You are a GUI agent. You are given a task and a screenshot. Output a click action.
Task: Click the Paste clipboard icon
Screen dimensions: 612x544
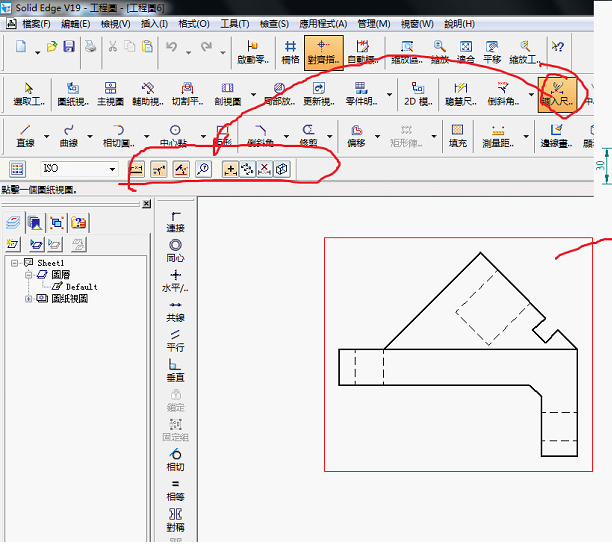147,46
